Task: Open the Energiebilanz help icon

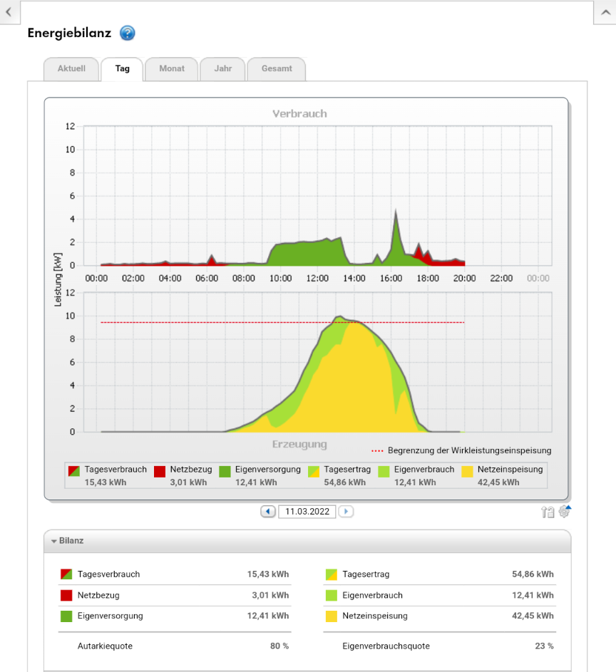Action: (x=127, y=33)
